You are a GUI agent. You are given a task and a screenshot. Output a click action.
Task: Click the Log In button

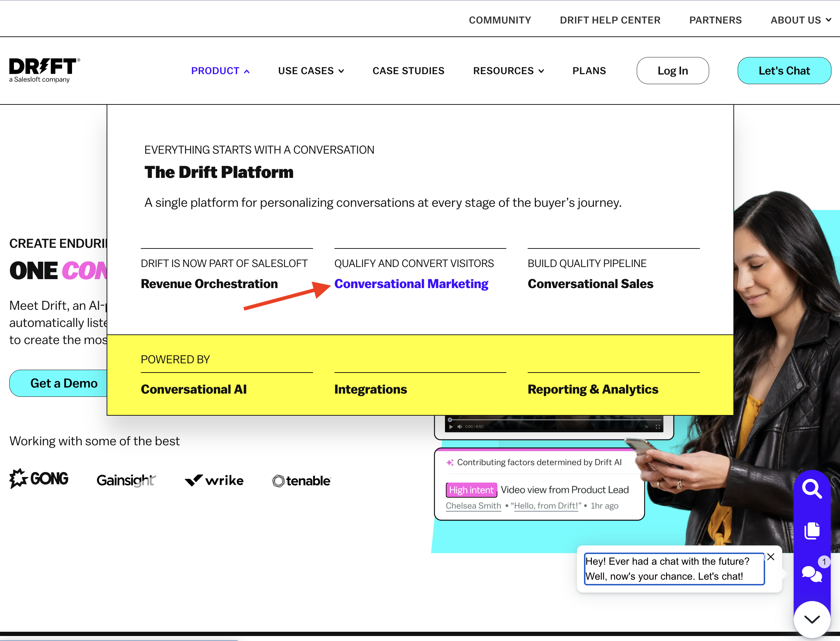673,70
